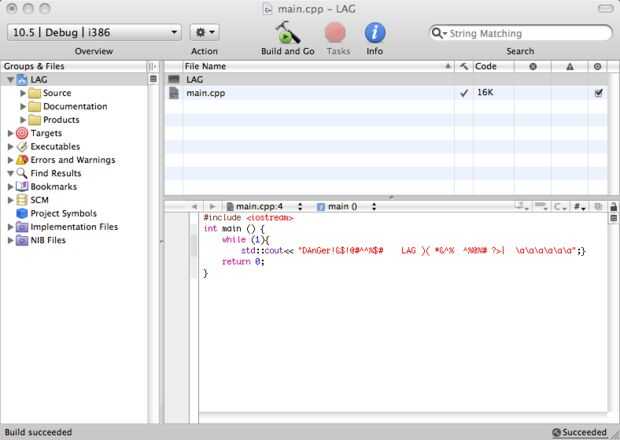Expand the Implementation Files group

[10, 227]
